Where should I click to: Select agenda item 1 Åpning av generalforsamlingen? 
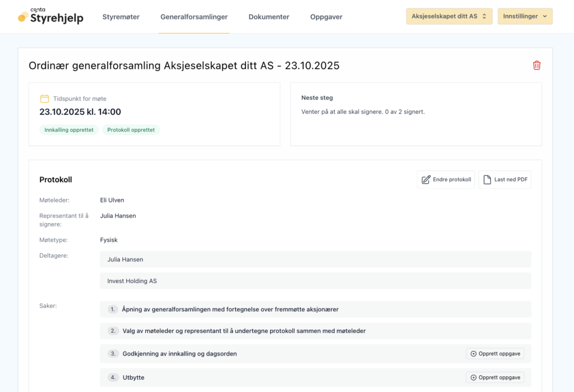pos(230,309)
